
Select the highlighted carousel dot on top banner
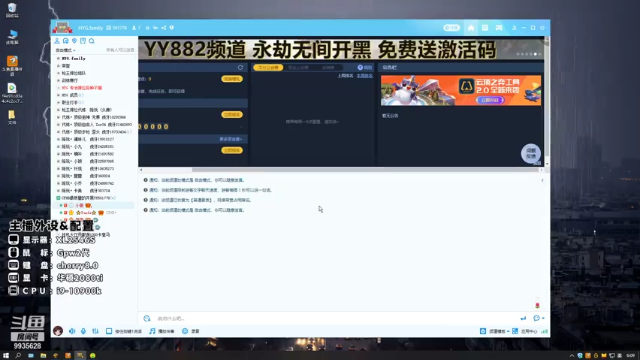535,54
